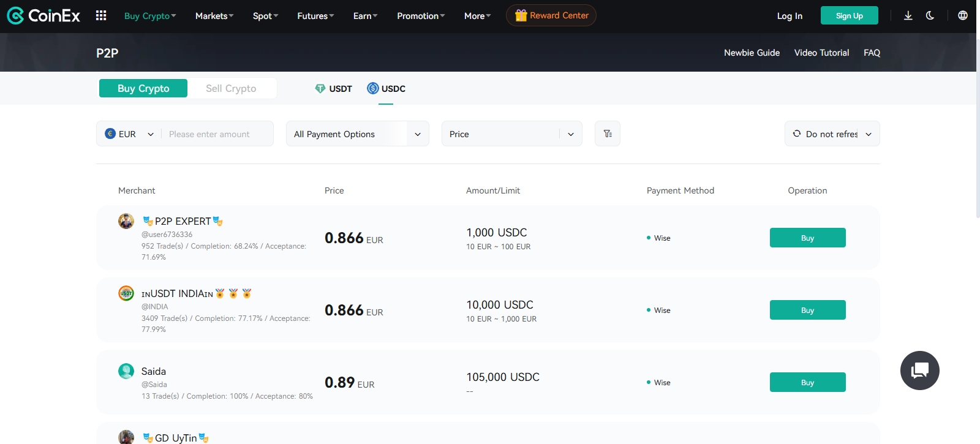Click the Sign Up button
This screenshot has width=980, height=444.
click(x=850, y=15)
